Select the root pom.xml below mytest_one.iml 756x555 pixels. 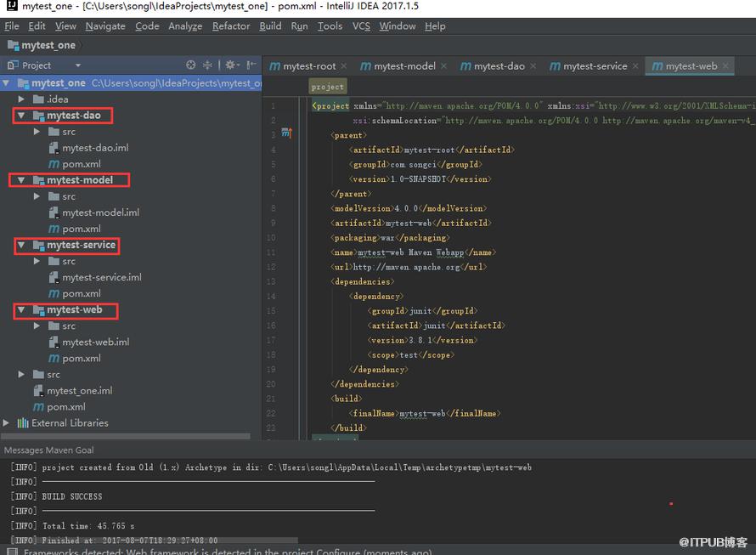(x=66, y=407)
